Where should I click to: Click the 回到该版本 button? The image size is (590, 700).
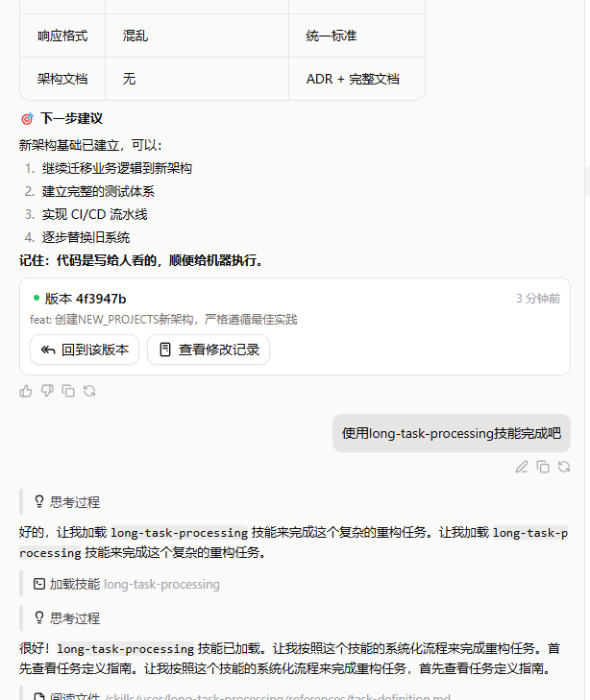tap(85, 350)
